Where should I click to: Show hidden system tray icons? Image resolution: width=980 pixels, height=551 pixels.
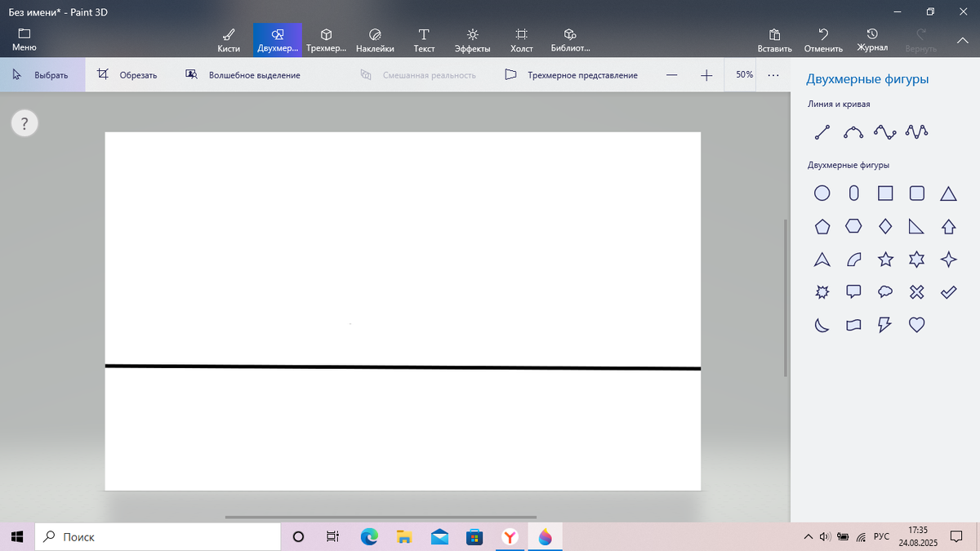click(x=808, y=536)
